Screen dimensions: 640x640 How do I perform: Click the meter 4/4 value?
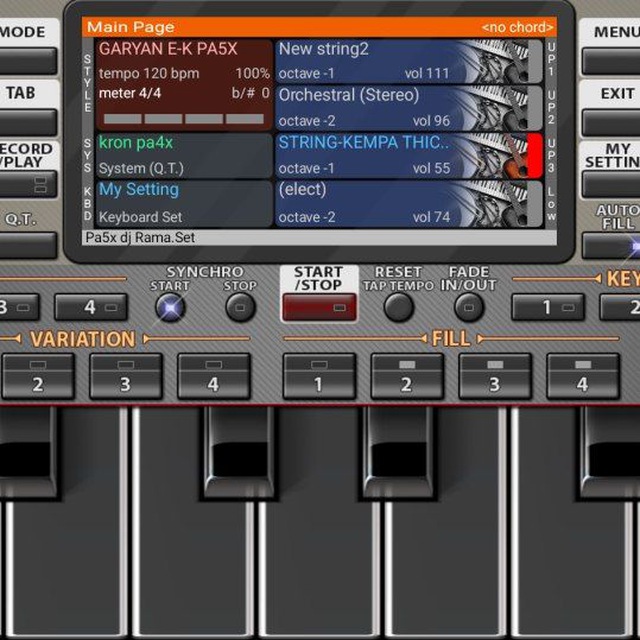(x=130, y=93)
